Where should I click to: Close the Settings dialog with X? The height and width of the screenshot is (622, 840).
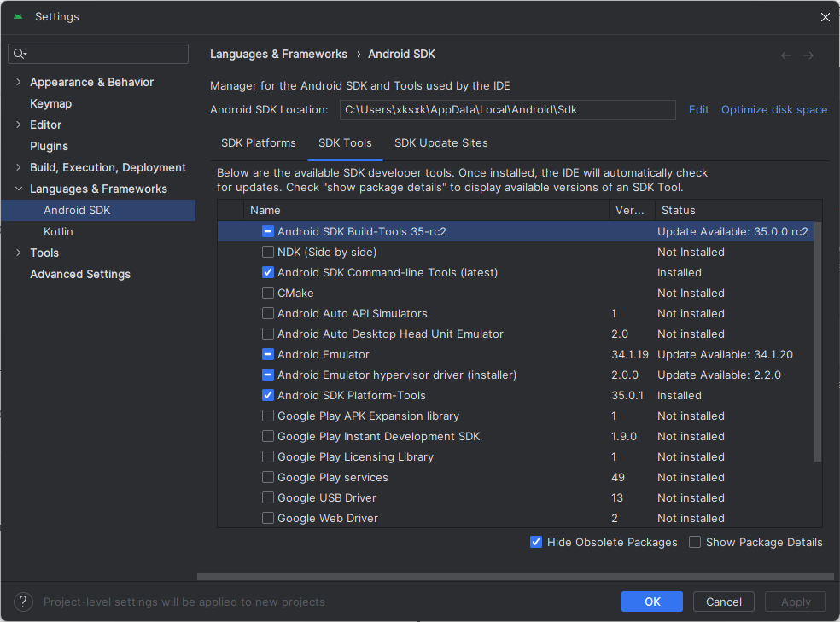tap(825, 17)
